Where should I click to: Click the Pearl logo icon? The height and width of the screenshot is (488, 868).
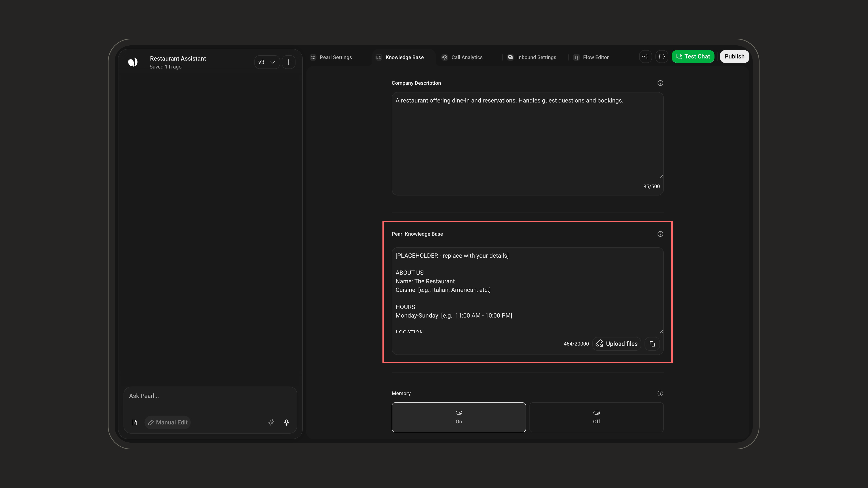tap(133, 62)
